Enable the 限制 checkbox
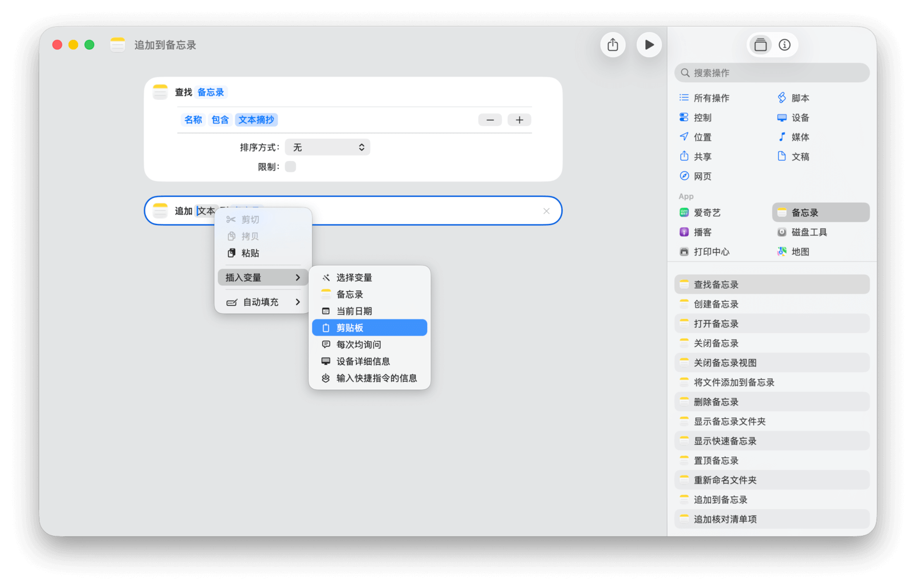 (290, 167)
